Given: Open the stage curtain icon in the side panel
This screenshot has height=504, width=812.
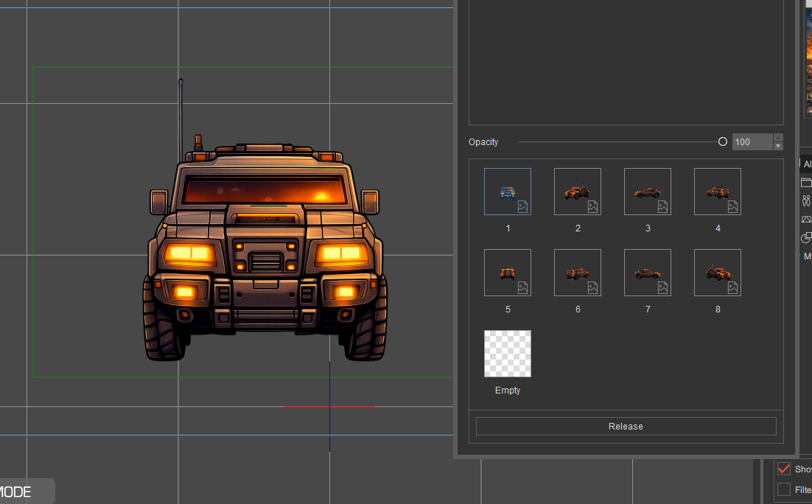Looking at the screenshot, I should 806,219.
